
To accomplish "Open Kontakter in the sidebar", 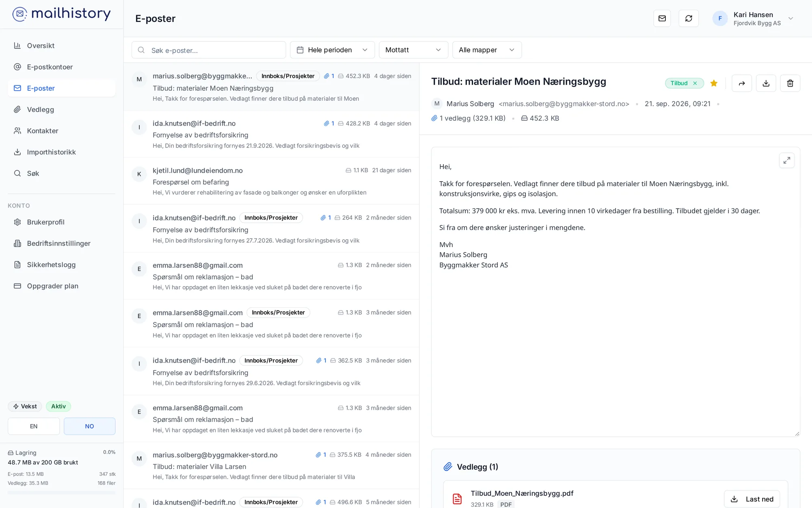I will click(62, 131).
